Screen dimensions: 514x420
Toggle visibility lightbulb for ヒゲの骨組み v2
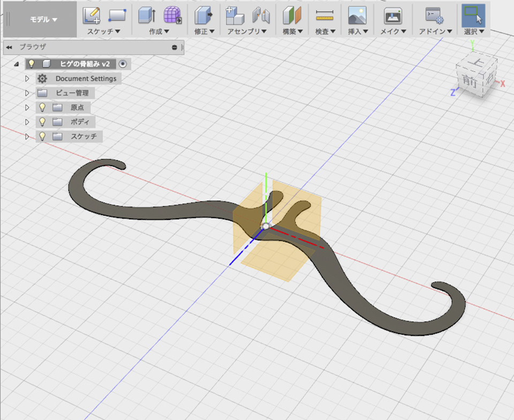[x=31, y=64]
